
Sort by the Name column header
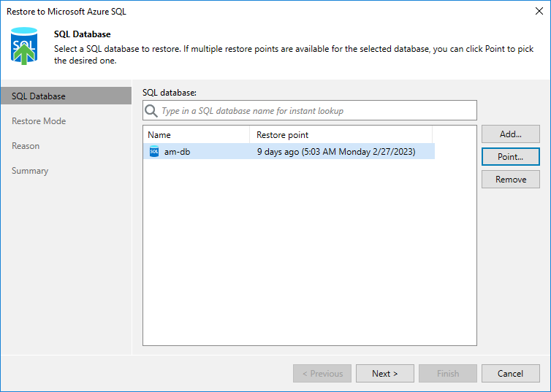[196, 135]
